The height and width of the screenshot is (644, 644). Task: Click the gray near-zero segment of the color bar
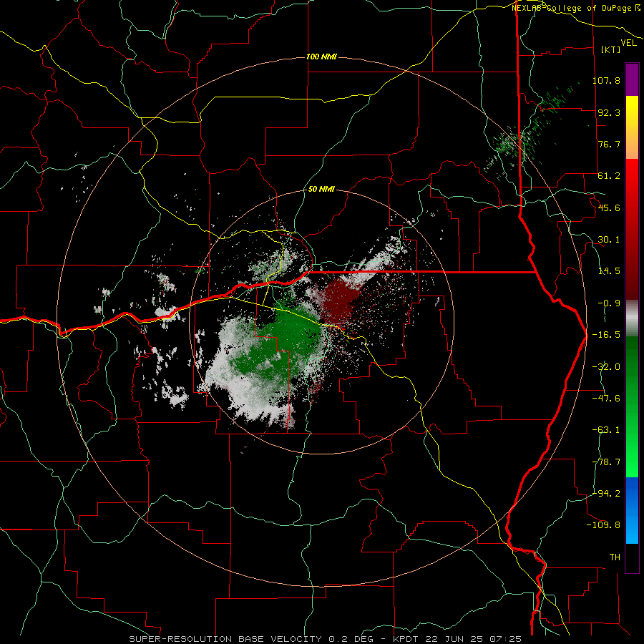(632, 318)
